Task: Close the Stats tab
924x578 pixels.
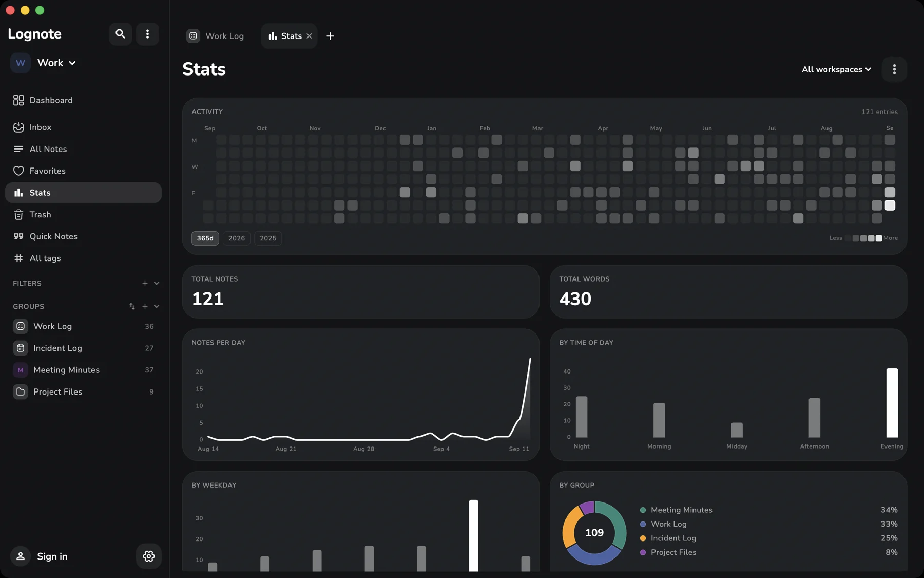Action: [x=309, y=36]
